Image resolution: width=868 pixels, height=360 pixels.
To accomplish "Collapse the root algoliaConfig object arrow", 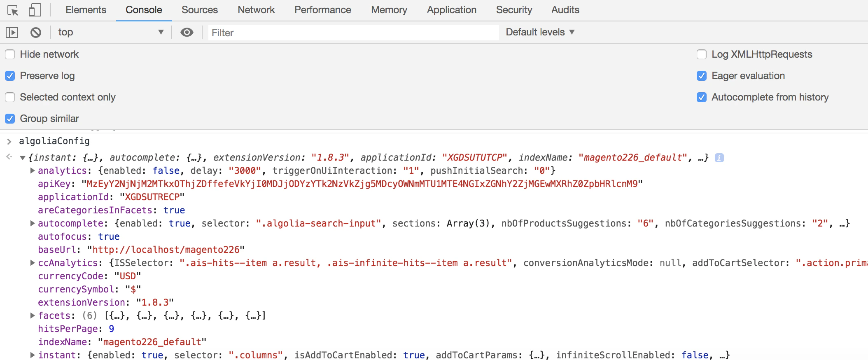I will click(x=23, y=158).
